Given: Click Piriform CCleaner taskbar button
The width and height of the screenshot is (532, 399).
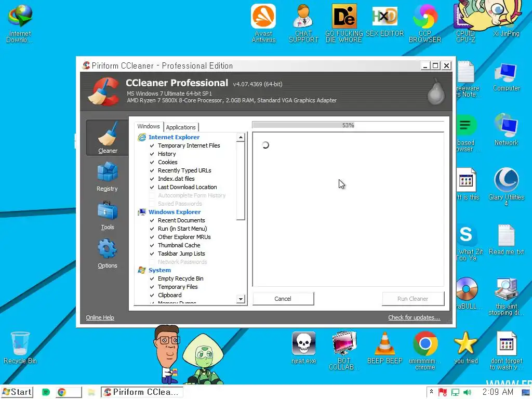Looking at the screenshot, I should [x=142, y=392].
